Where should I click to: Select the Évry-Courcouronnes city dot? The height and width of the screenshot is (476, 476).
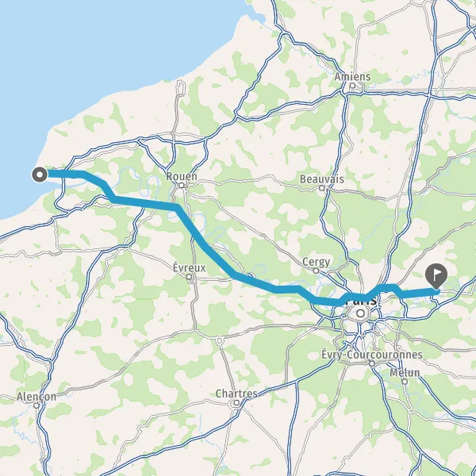pyautogui.click(x=372, y=363)
